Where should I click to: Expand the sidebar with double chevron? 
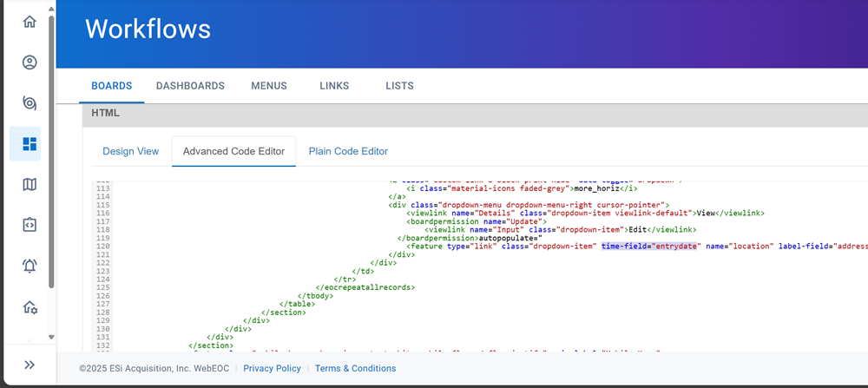tap(30, 365)
